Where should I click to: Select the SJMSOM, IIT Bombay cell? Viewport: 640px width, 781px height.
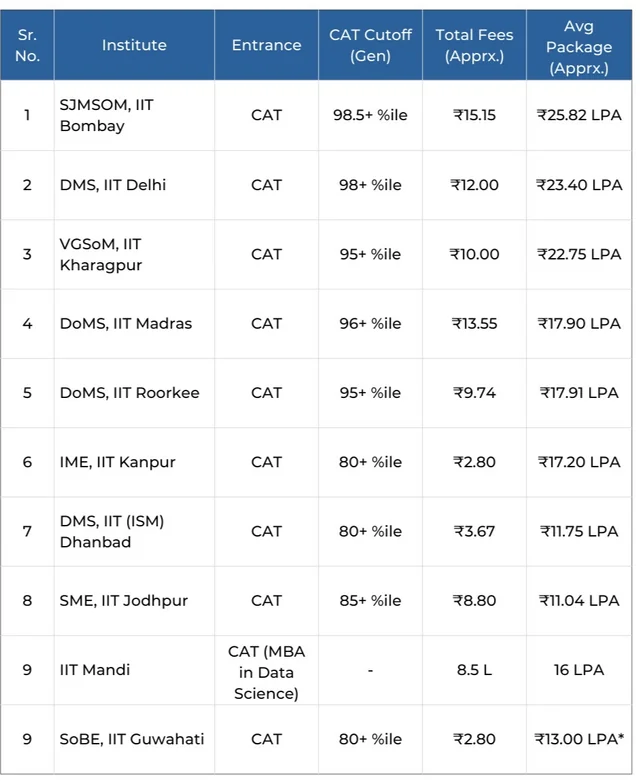[x=107, y=115]
